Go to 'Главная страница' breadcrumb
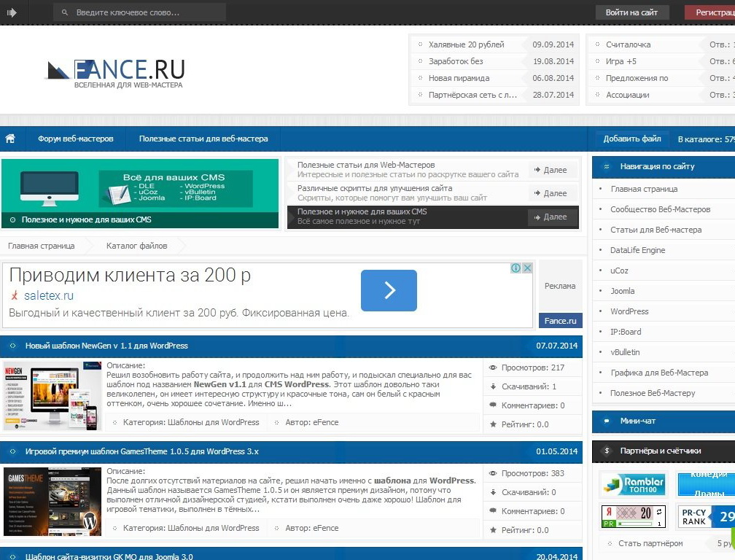This screenshot has height=560, width=735. [x=42, y=246]
